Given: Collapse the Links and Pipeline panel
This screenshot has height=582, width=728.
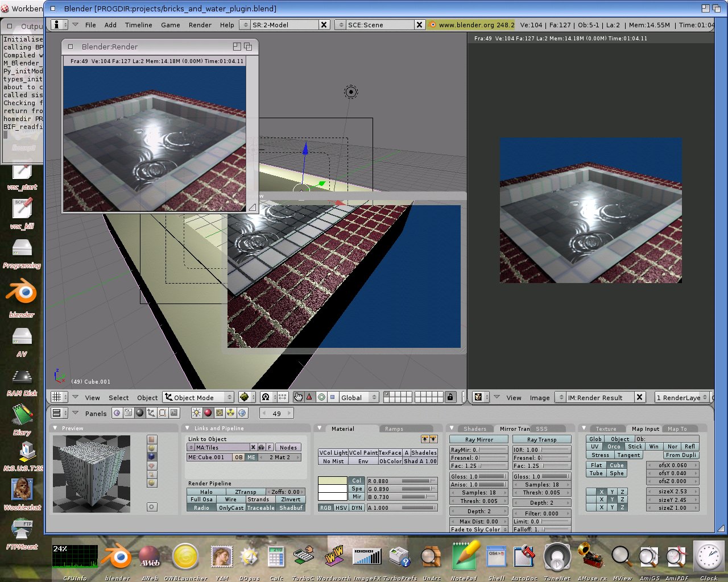Looking at the screenshot, I should tap(188, 428).
